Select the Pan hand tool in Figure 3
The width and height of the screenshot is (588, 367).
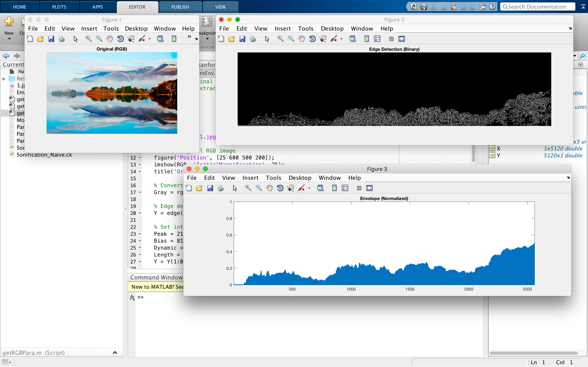click(x=269, y=188)
